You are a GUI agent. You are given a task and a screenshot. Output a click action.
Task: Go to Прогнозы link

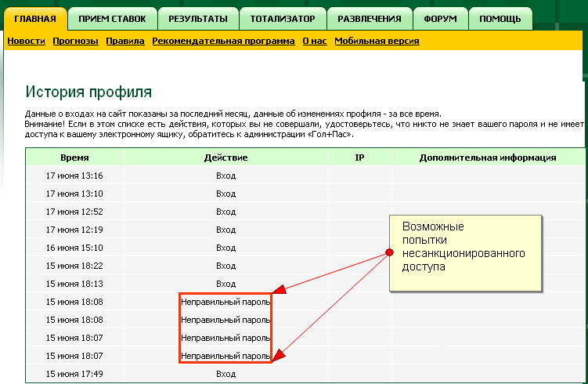click(75, 41)
